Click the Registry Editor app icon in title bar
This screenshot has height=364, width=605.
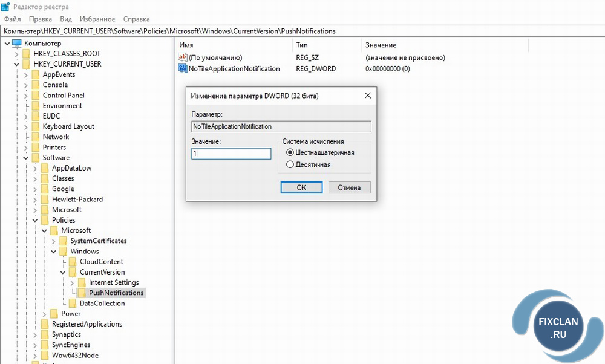pos(5,6)
